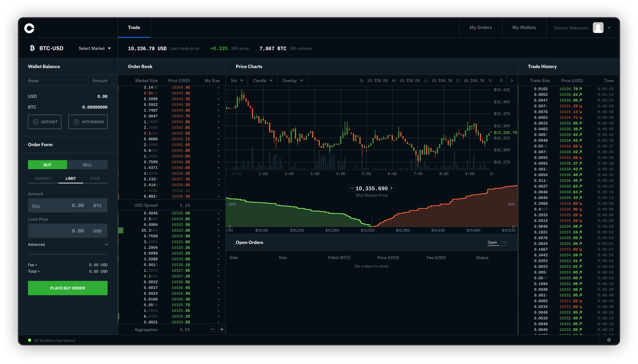Click the user profile icon for Satoshi Nakamoto

(598, 28)
